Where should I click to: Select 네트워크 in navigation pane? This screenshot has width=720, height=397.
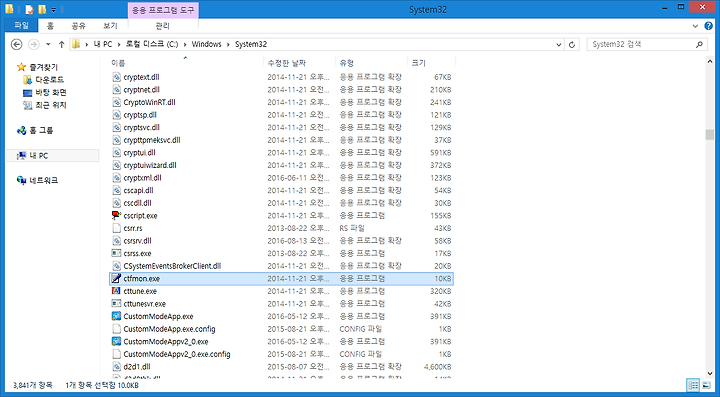tap(37, 180)
